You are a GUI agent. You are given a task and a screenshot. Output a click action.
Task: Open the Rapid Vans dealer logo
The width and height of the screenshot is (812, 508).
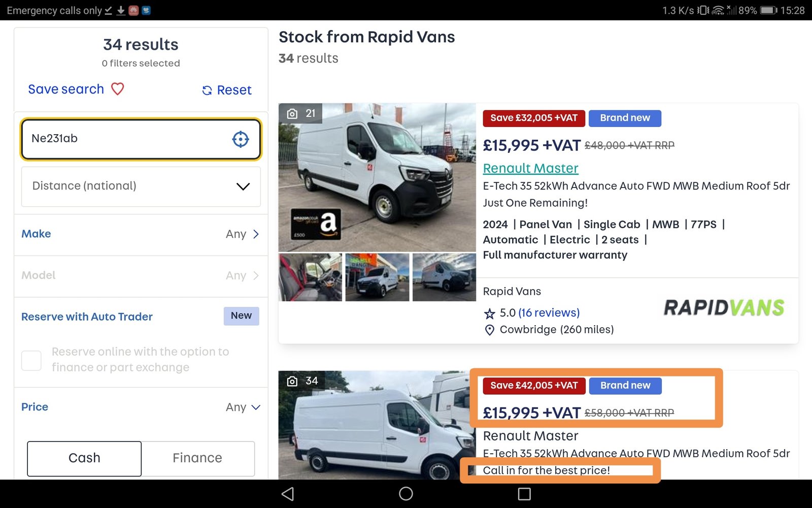pos(724,308)
